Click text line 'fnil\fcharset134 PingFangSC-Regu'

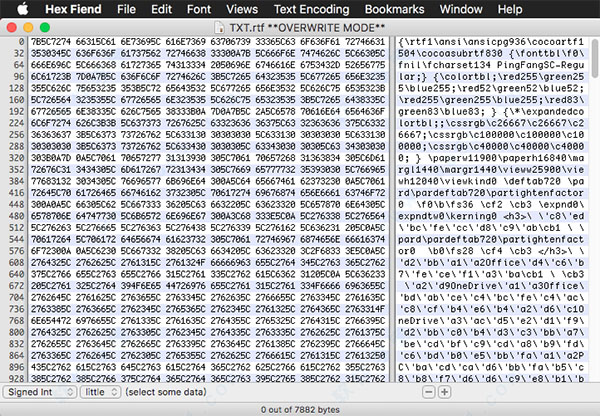491,65
